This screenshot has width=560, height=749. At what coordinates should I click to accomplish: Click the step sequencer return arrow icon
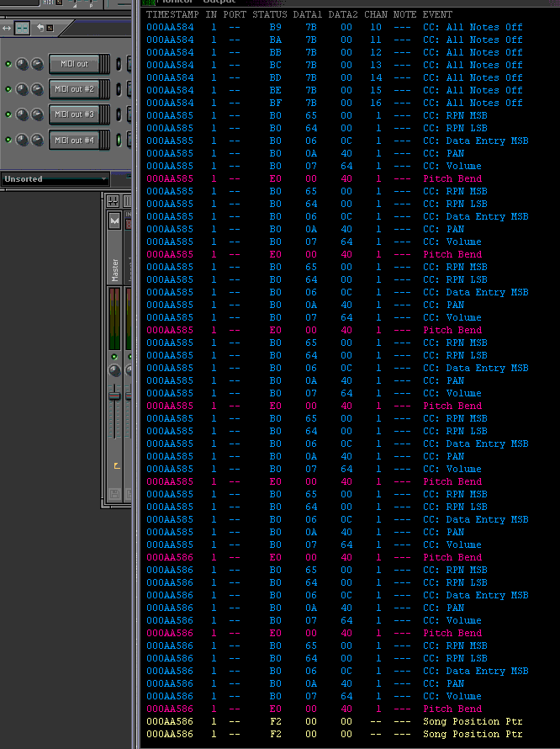click(x=40, y=28)
